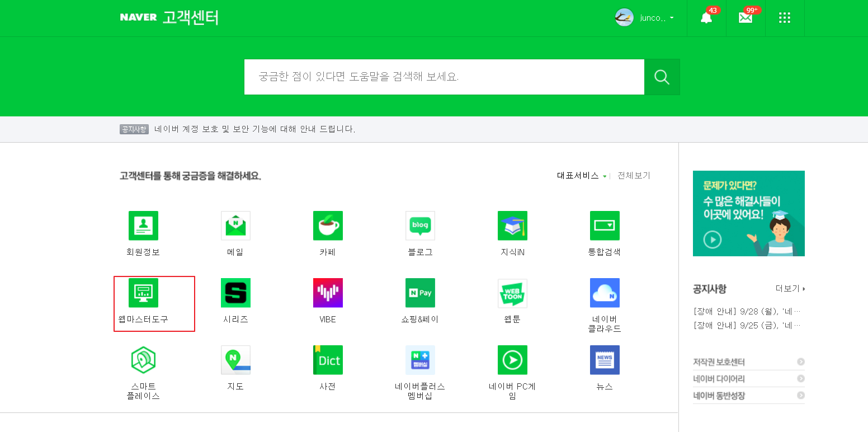The image size is (868, 432).
Task: Open the 지식iN graduation cap icon
Action: point(512,226)
